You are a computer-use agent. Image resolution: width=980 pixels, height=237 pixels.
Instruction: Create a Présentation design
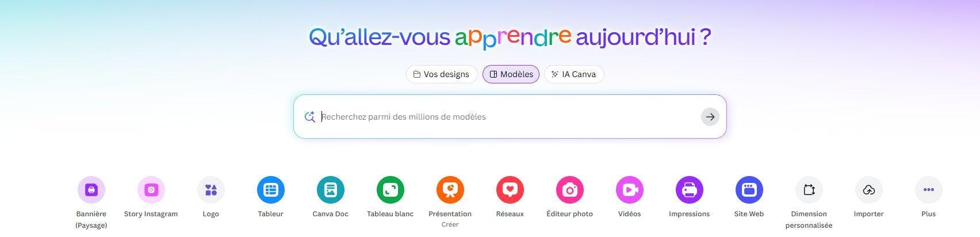[450, 190]
